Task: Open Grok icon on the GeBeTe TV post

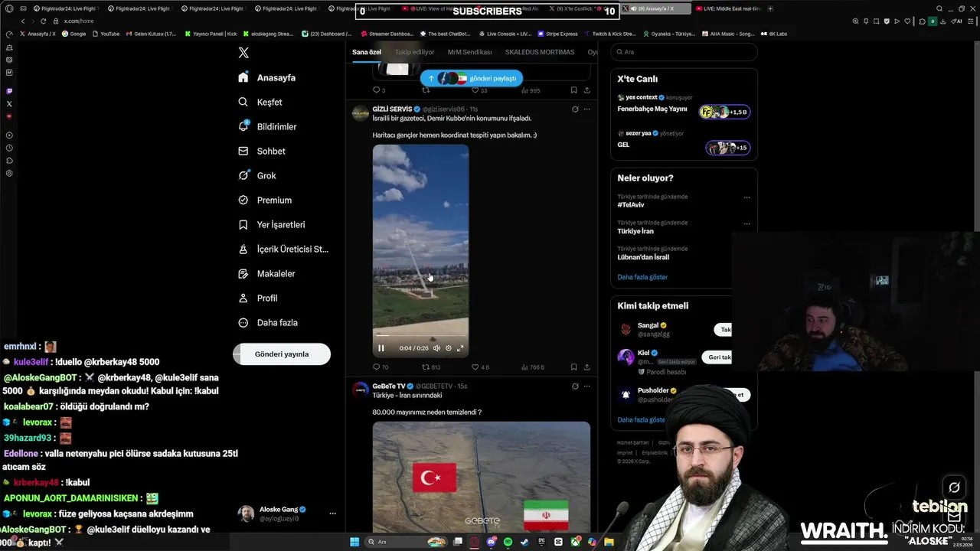Action: 575,386
